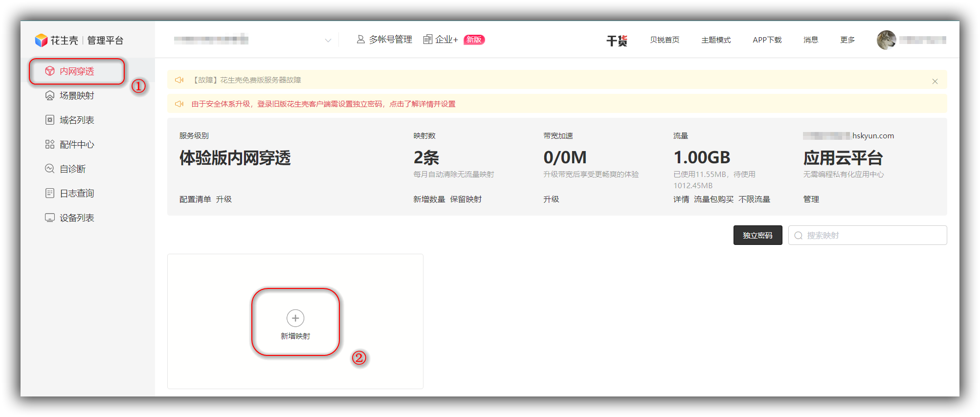Open 配件中心 in the sidebar

tap(77, 144)
